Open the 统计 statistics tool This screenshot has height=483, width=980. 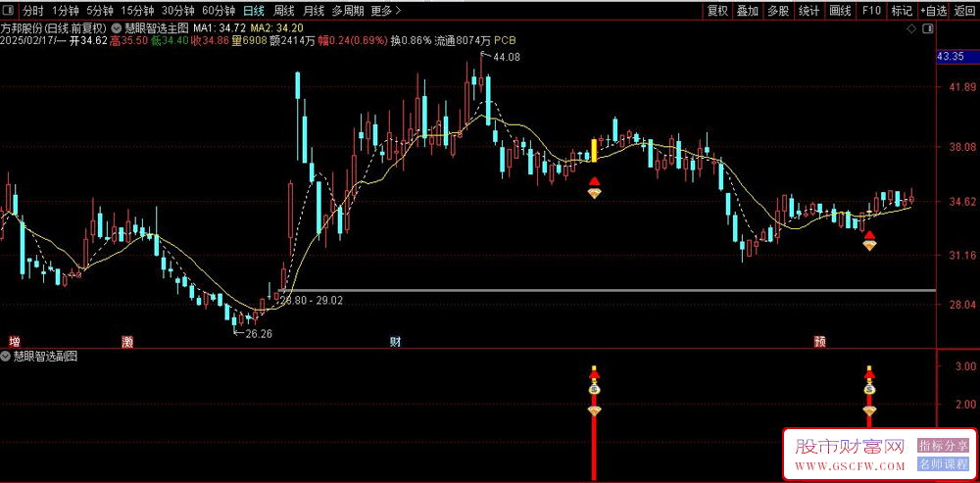[808, 10]
